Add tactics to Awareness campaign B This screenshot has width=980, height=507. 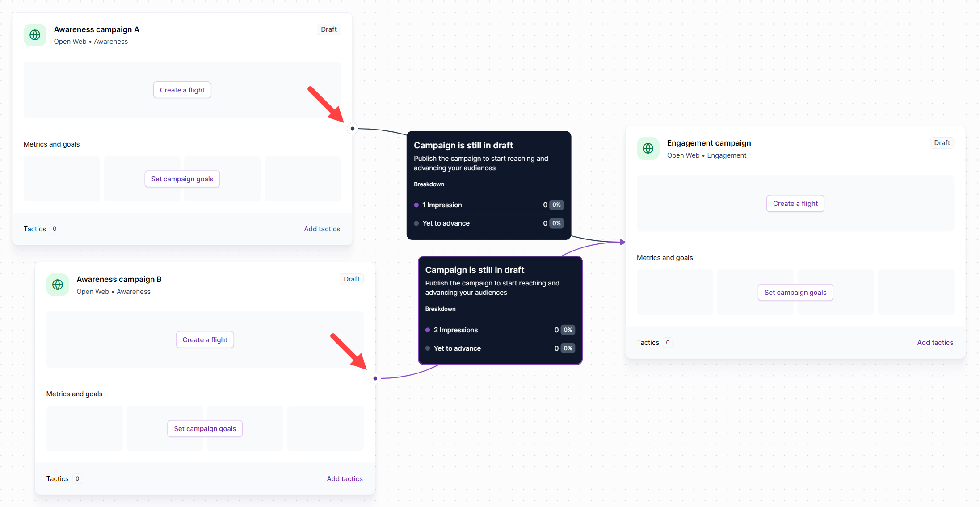[345, 479]
